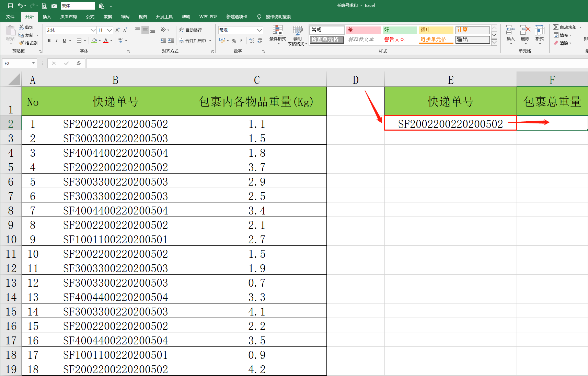The image size is (588, 376).
Task: Click the fill color bucket swatch
Action: click(94, 41)
